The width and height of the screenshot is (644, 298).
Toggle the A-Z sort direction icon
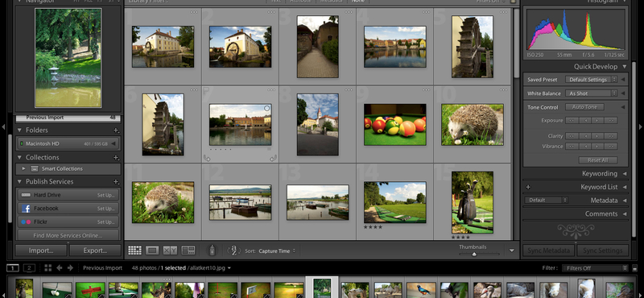(x=233, y=250)
